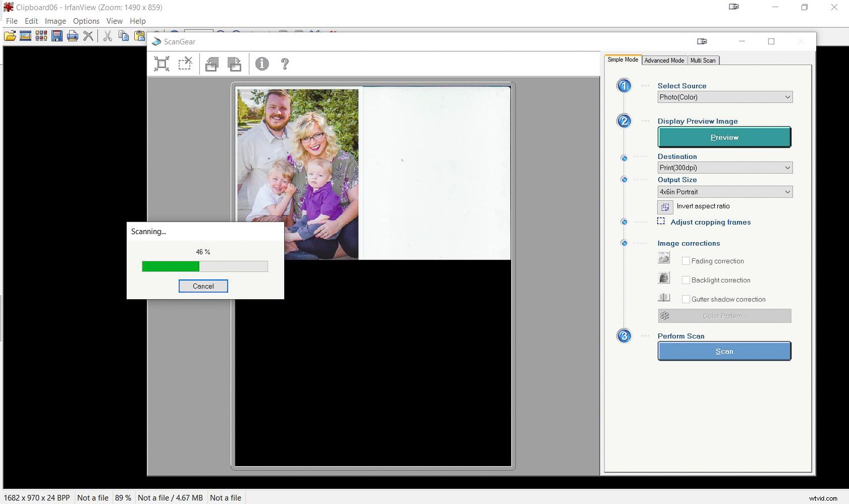
Task: Open the Image menu in IrfanView
Action: pos(55,21)
